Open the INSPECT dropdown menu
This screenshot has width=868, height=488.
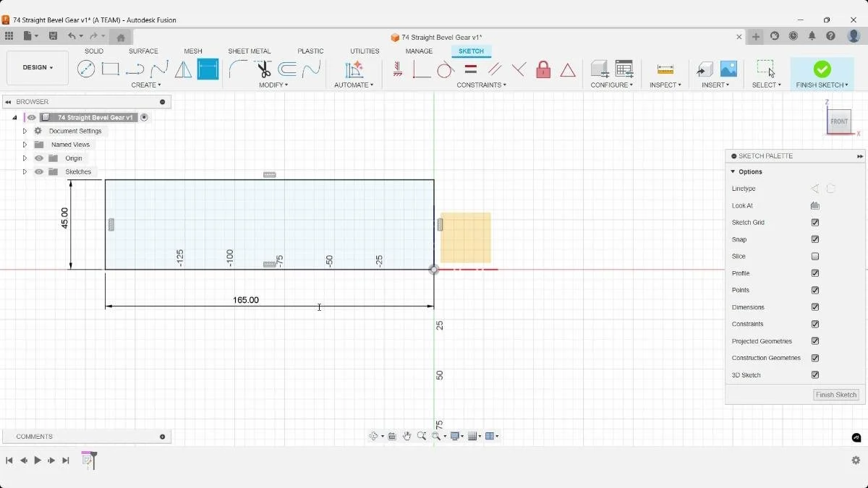[x=665, y=85]
